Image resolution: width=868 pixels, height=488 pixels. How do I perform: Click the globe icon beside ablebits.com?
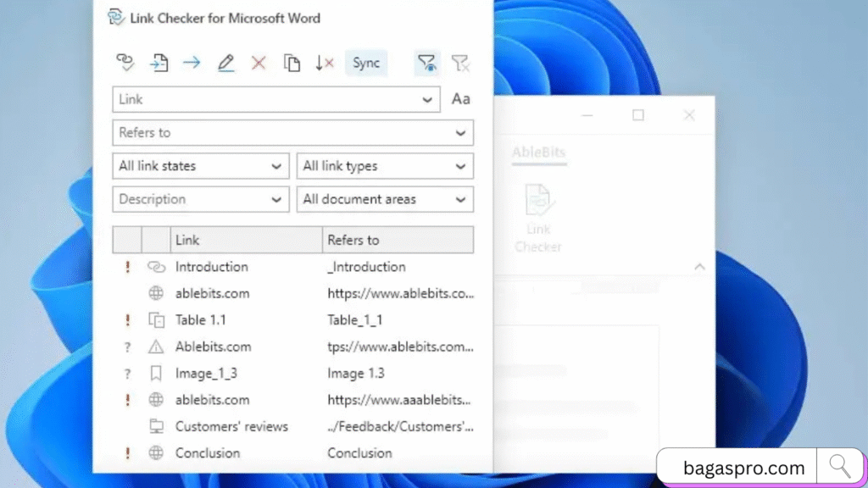(156, 293)
